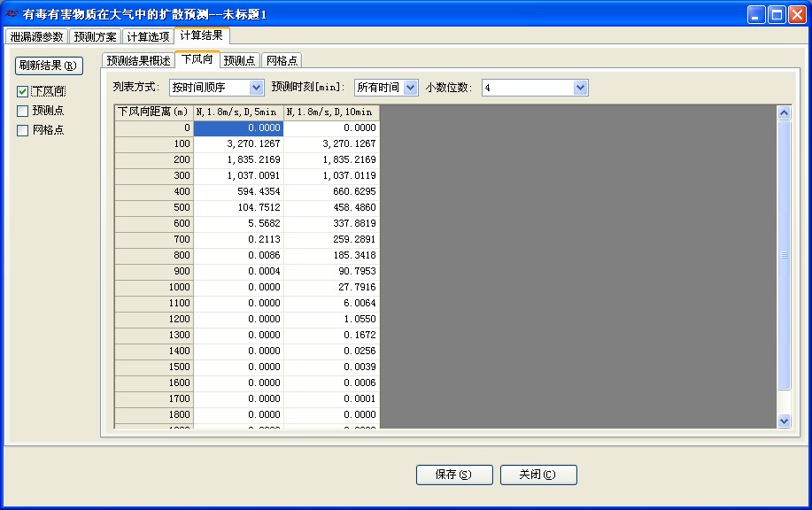Click the 保存(S) button
This screenshot has width=812, height=510.
[x=454, y=475]
